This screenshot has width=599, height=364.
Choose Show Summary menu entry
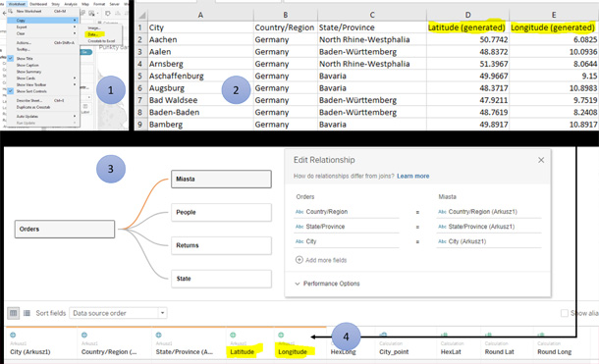pyautogui.click(x=43, y=72)
